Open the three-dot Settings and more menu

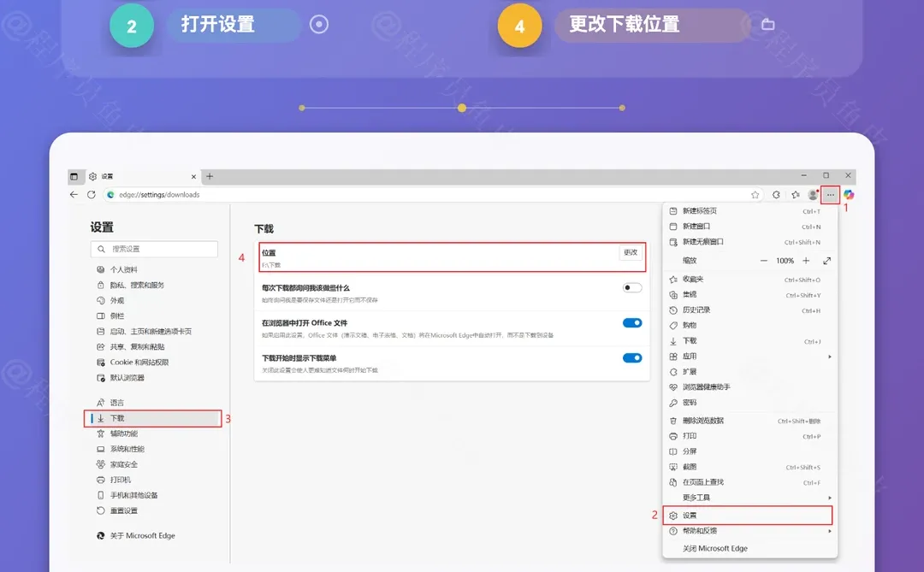click(830, 194)
